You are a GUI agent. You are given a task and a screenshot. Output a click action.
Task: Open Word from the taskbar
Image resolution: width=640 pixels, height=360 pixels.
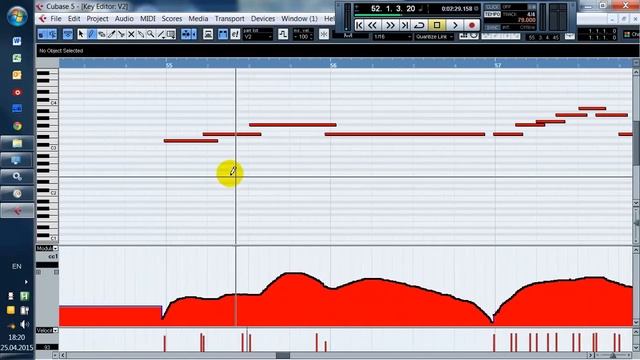pyautogui.click(x=17, y=41)
